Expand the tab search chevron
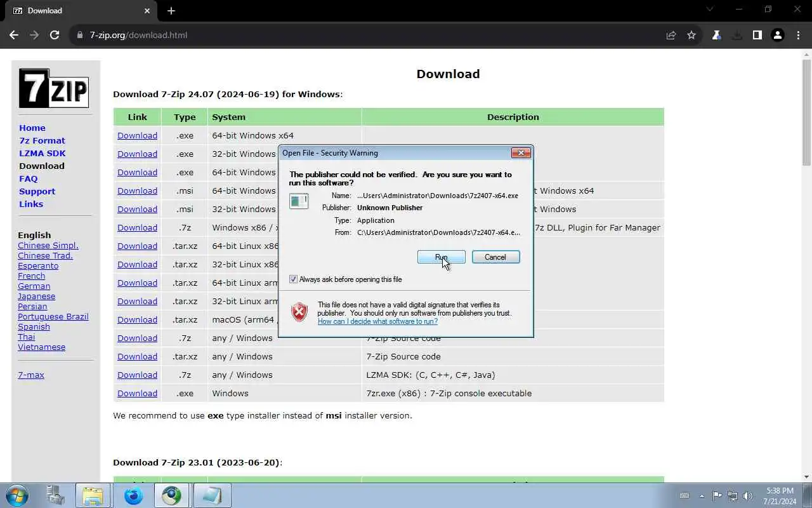812x508 pixels. [710, 10]
